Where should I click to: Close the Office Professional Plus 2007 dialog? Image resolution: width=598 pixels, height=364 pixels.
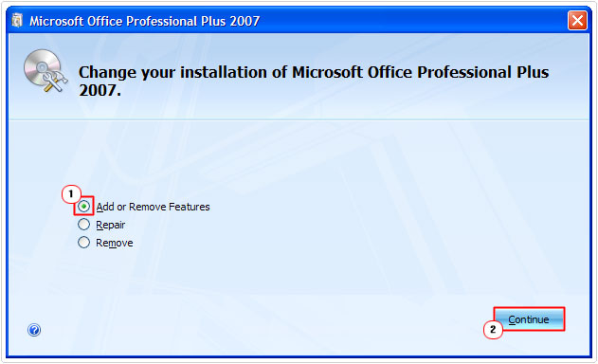[x=577, y=20]
